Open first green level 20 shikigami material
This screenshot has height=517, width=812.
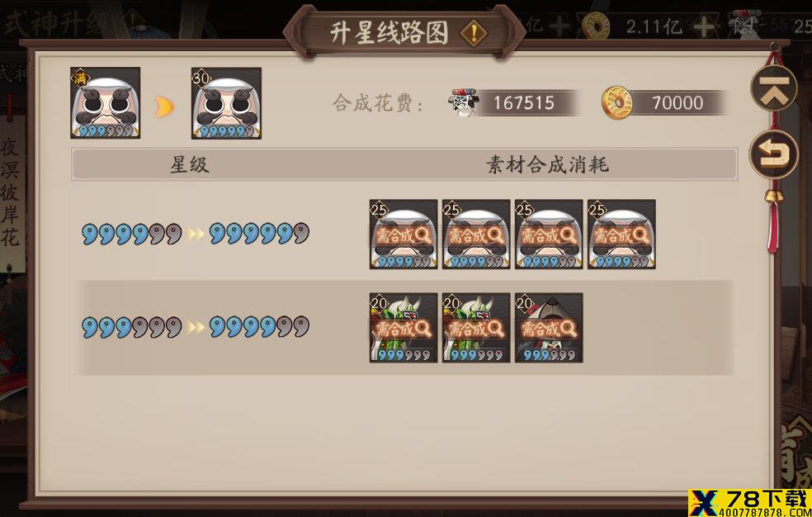click(404, 327)
